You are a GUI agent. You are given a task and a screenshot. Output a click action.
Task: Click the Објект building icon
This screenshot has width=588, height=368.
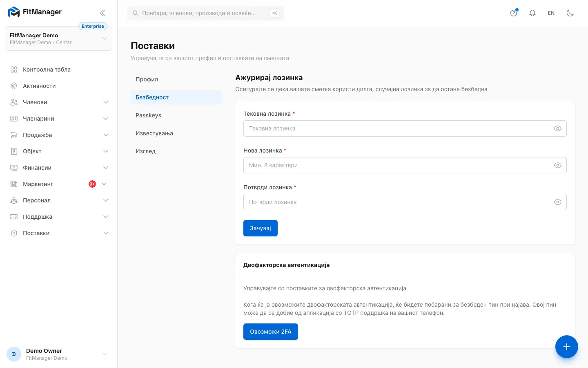[14, 151]
